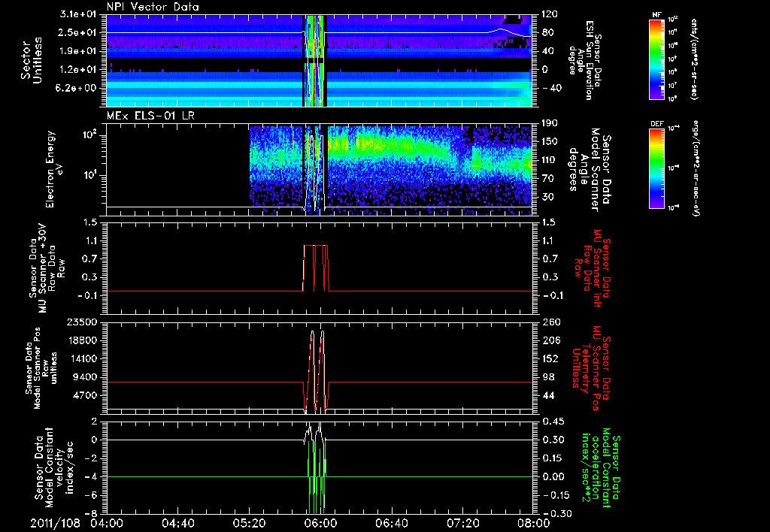The height and width of the screenshot is (532, 770).
Task: Click the 18800 scanner position tick
Action: pos(81,340)
